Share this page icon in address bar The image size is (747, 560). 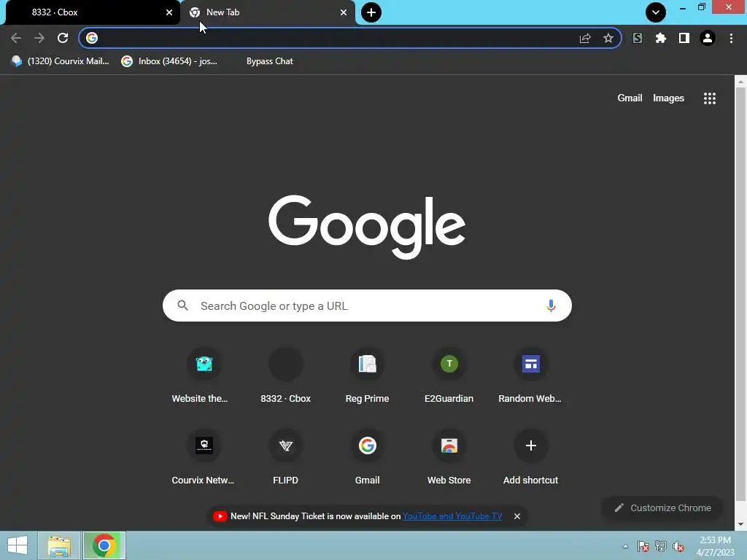[585, 38]
